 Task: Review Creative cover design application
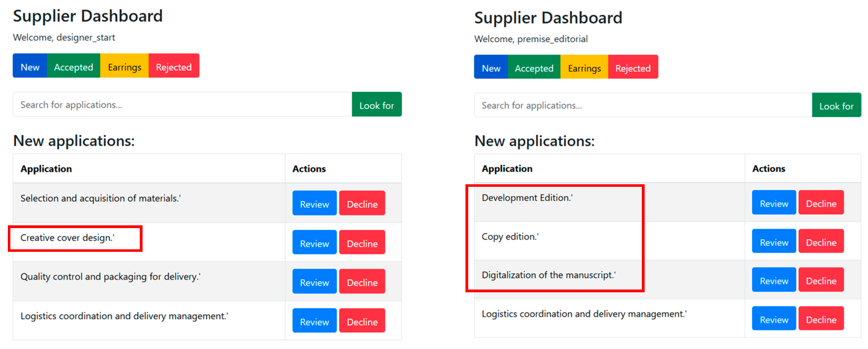314,243
